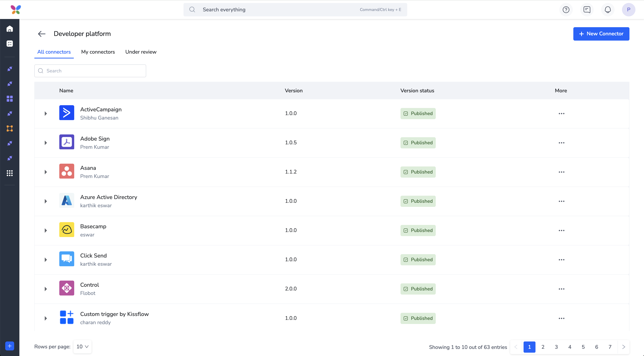Go to next page arrow
Viewport: 644px width, 356px height.
623,347
